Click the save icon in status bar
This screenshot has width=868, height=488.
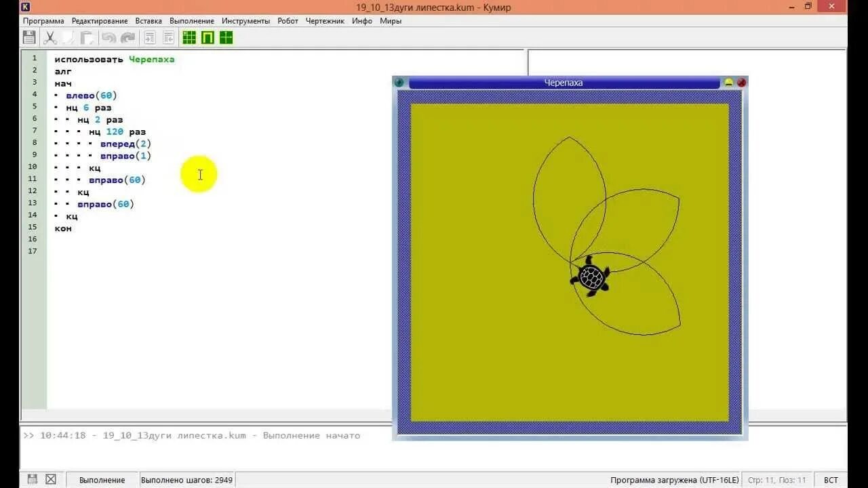tap(32, 479)
